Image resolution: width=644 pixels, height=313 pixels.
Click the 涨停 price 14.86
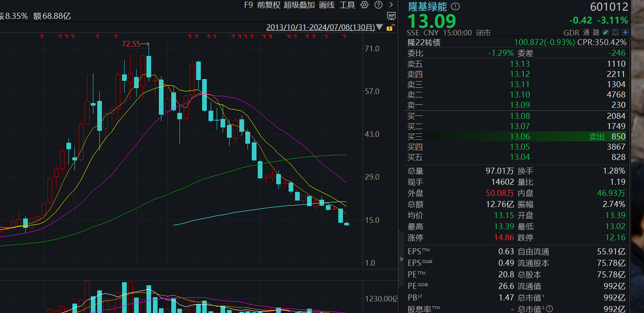coord(504,237)
